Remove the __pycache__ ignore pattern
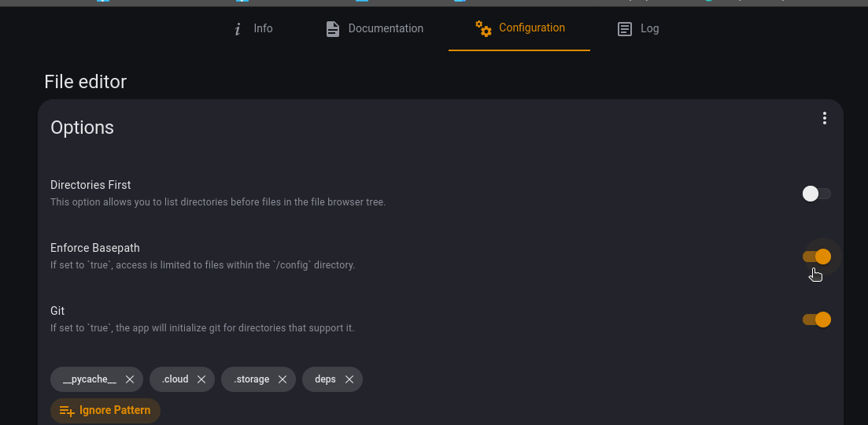The width and height of the screenshot is (868, 425). (x=130, y=379)
